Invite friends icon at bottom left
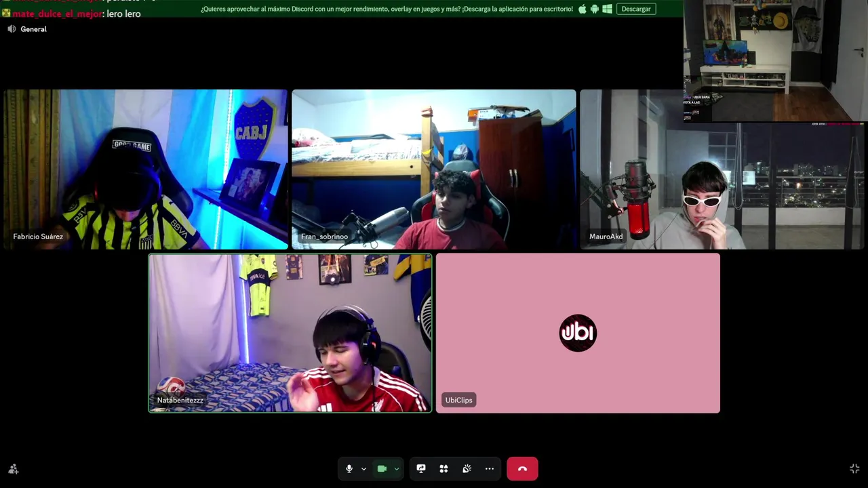868x488 pixels. tap(13, 469)
